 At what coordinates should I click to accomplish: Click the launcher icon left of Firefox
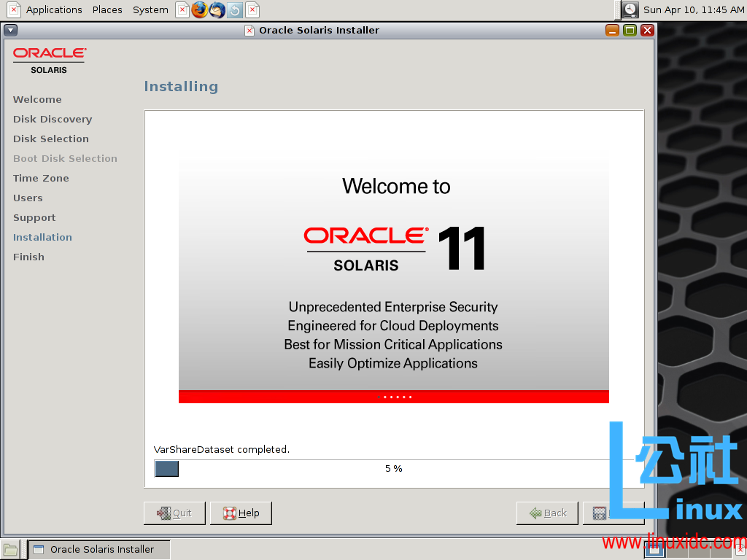click(x=182, y=9)
